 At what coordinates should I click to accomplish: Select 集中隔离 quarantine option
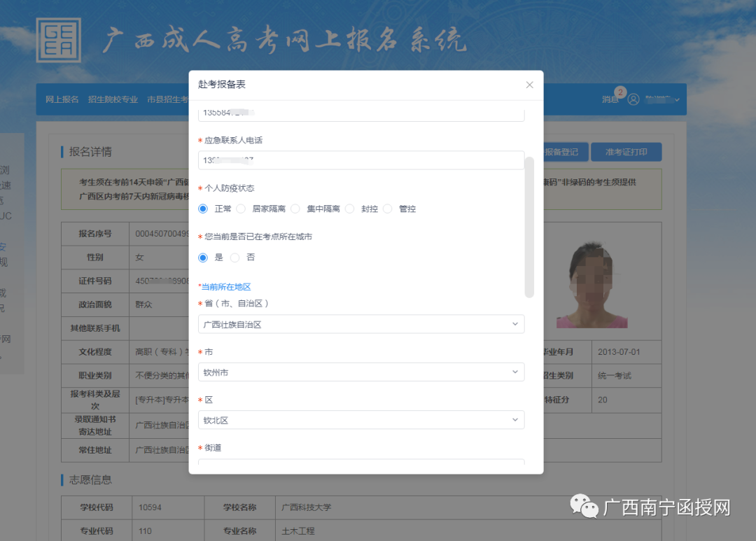[x=295, y=209]
